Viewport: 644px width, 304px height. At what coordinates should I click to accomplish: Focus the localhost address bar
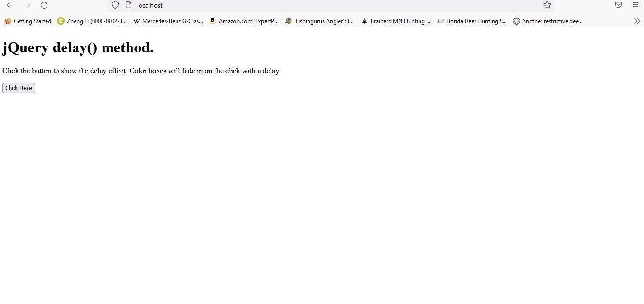[332, 5]
